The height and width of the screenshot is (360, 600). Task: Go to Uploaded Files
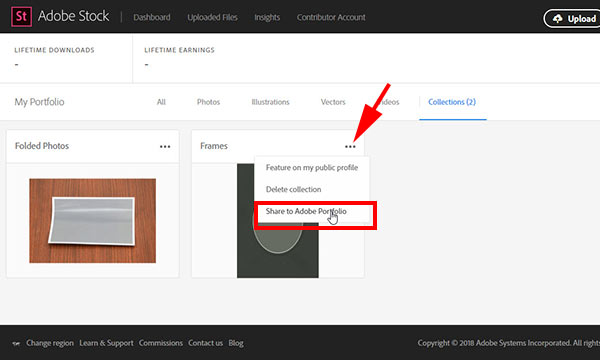click(212, 17)
